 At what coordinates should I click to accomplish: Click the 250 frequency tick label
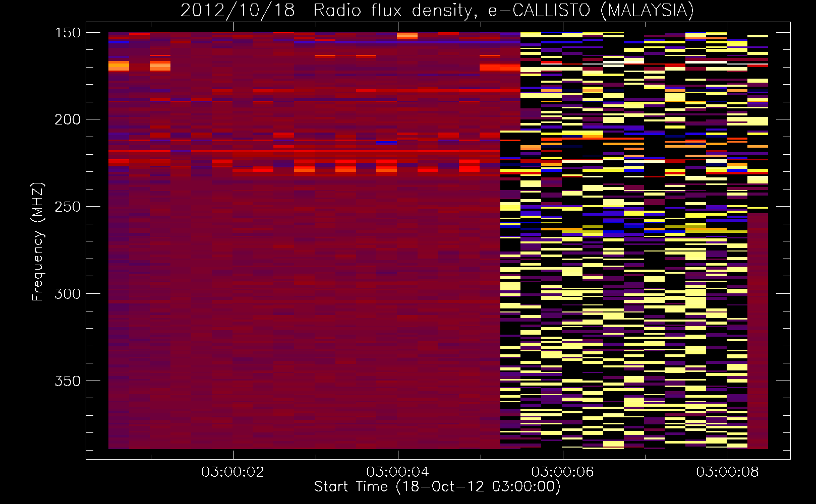click(x=68, y=207)
